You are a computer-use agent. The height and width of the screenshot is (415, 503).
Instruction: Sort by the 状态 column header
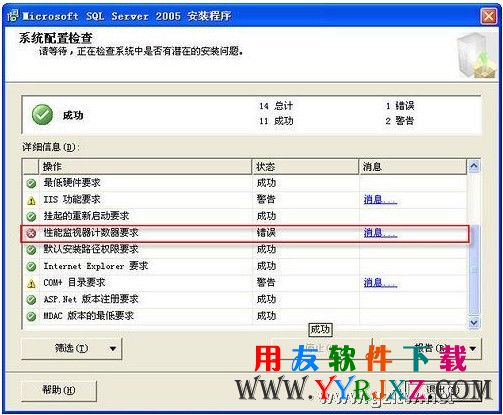click(305, 166)
